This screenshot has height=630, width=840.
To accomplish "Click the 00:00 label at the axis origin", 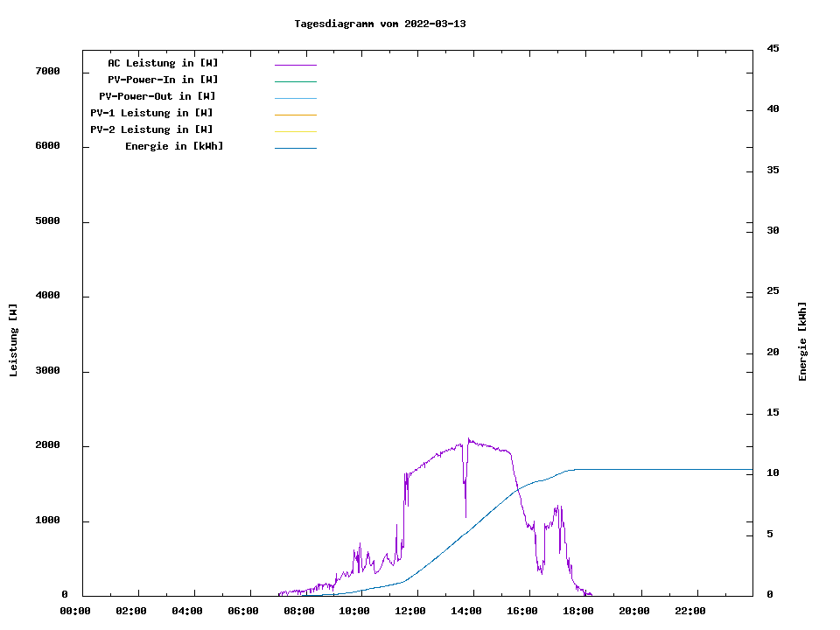I will point(75,611).
